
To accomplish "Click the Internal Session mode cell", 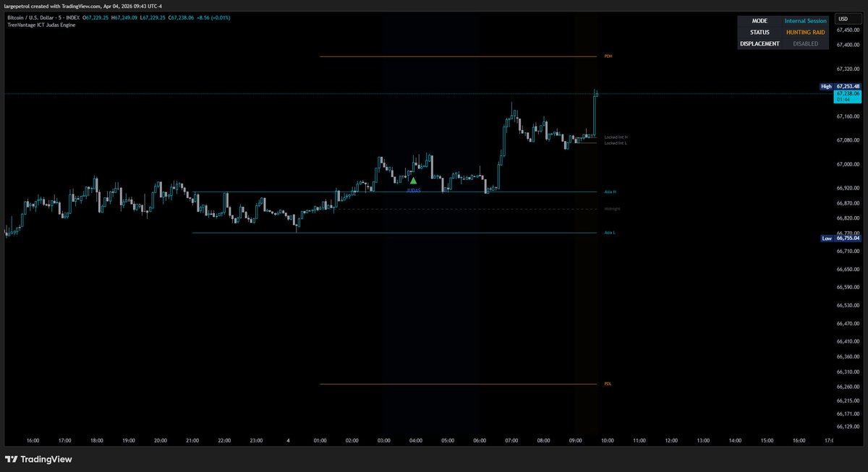I will pyautogui.click(x=805, y=21).
